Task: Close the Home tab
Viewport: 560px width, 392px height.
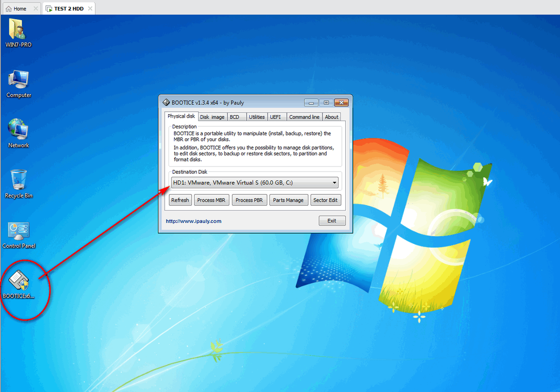Action: tap(36, 9)
